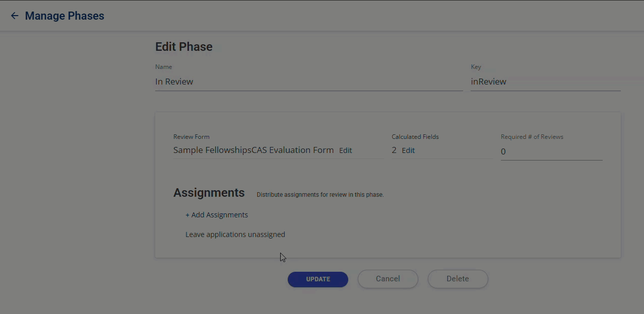Navigate back using the left arrow icon
The width and height of the screenshot is (644, 314).
click(14, 15)
